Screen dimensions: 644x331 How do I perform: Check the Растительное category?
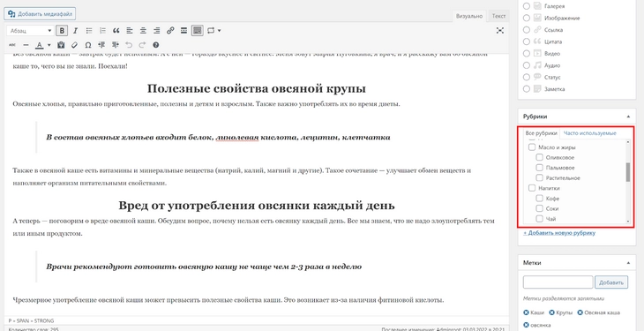540,178
